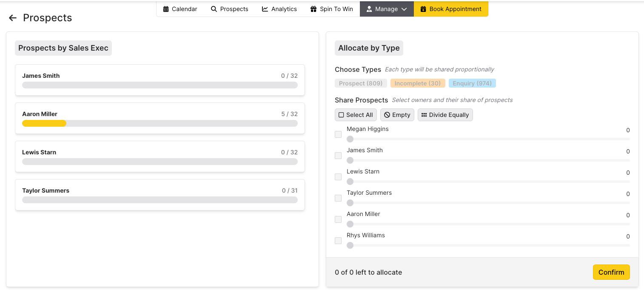This screenshot has width=644, height=290.
Task: Click the James Smith share slider handle
Action: (350, 160)
